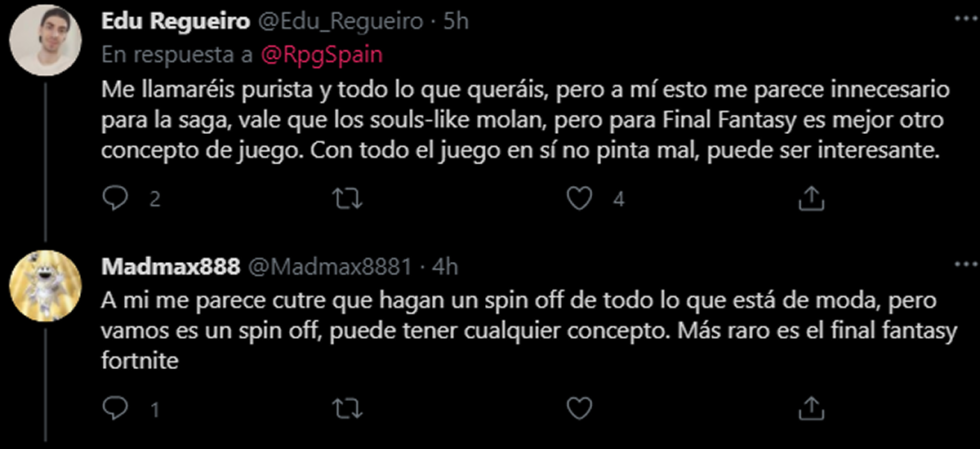The height and width of the screenshot is (449, 980).
Task: Click the Edu Regueiro display name
Action: tap(176, 22)
